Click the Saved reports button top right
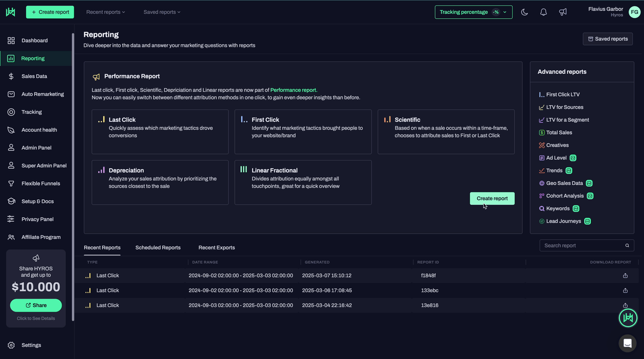Viewport: 644px width, 359px height. coord(608,39)
